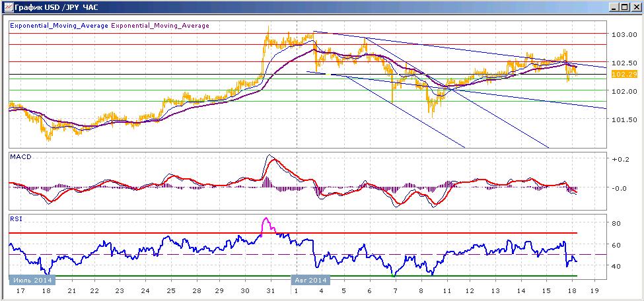Click the 102.00 price axis label
The height and width of the screenshot is (301, 644).
[x=624, y=91]
